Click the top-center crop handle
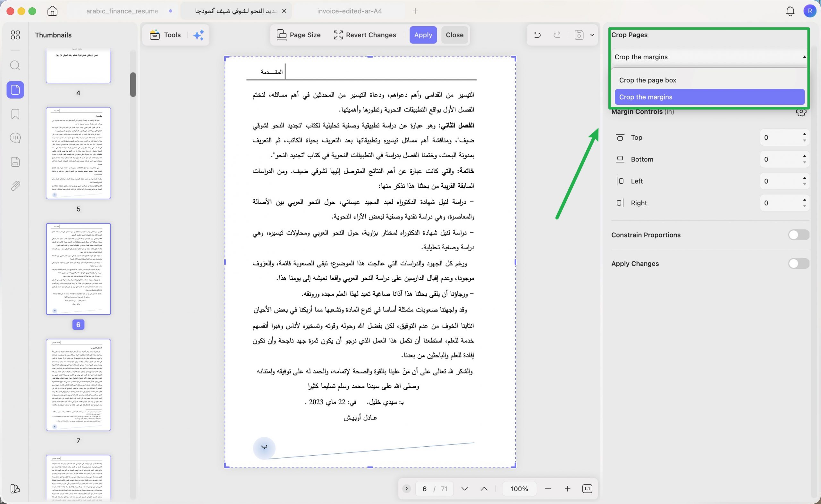The height and width of the screenshot is (504, 821). click(370, 57)
